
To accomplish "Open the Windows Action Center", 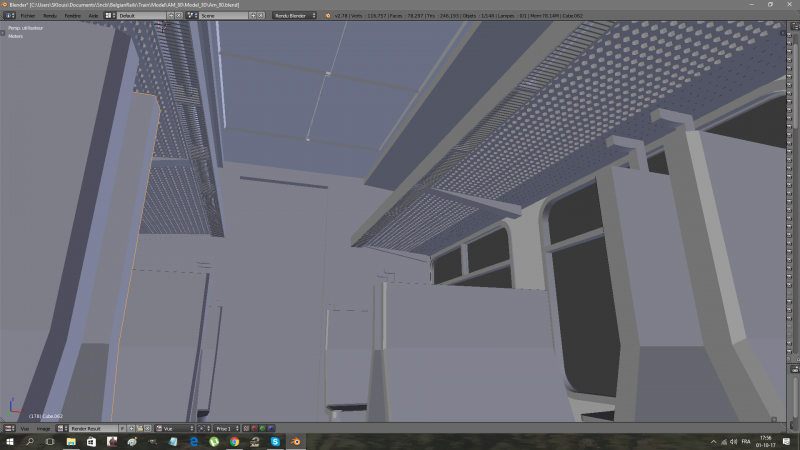I will click(787, 442).
